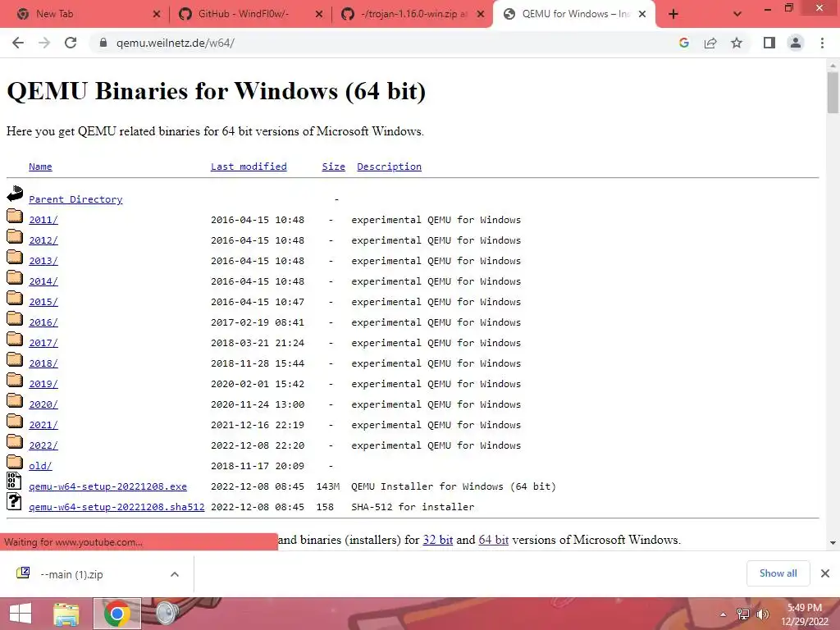
Task: Open the --main (1).zip download item
Action: pyautogui.click(x=72, y=574)
